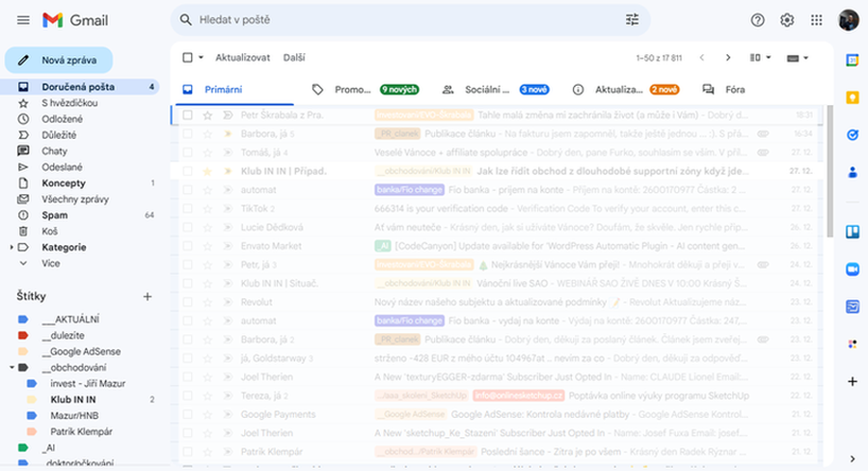
Task: Expand Více to show more folders
Action: click(50, 263)
